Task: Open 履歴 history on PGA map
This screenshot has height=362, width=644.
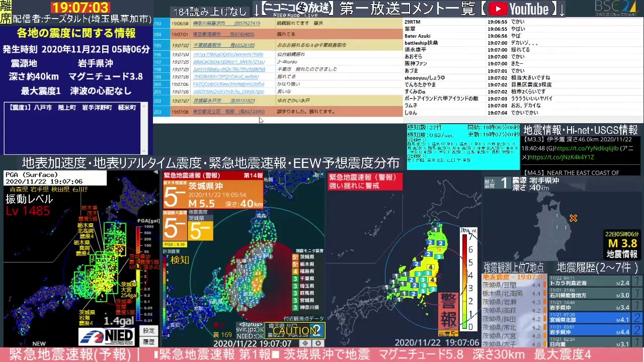Action: coord(148,342)
